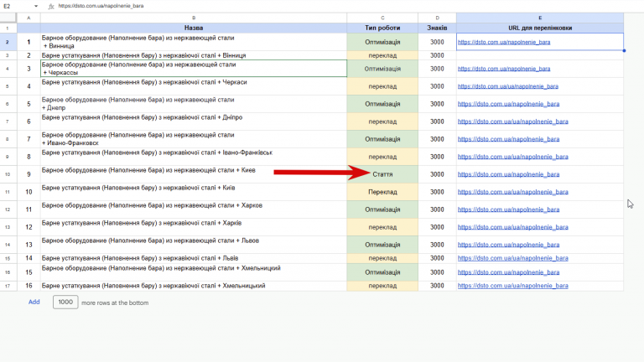Select the cell ending with '+ Івано-Франківськ'

[194, 157]
